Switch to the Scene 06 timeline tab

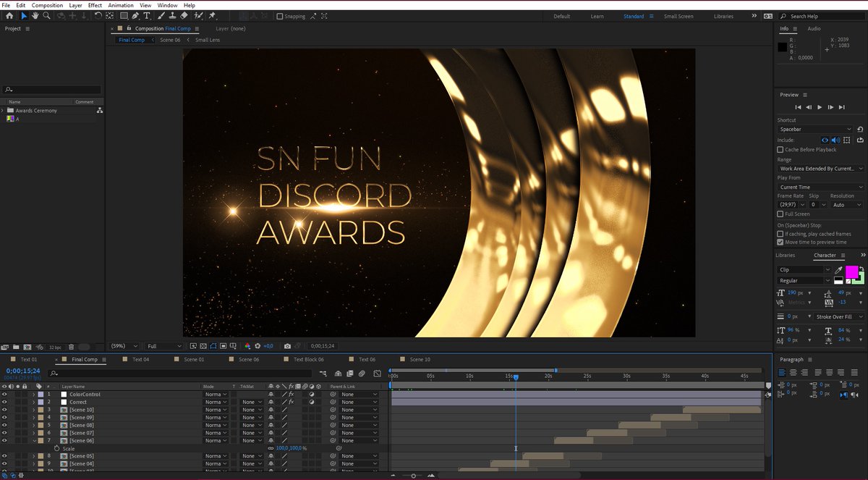[x=249, y=359]
